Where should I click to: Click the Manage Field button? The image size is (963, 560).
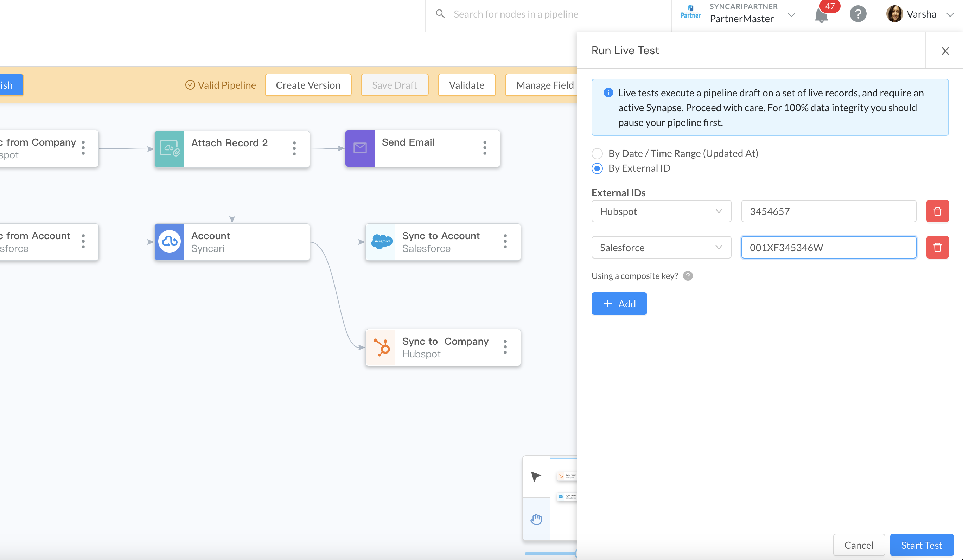[541, 85]
